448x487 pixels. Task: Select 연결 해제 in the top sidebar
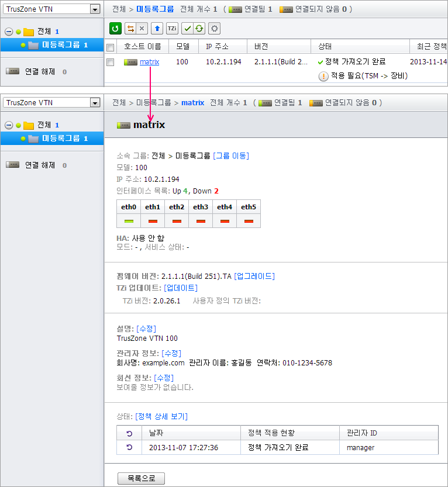(x=40, y=71)
